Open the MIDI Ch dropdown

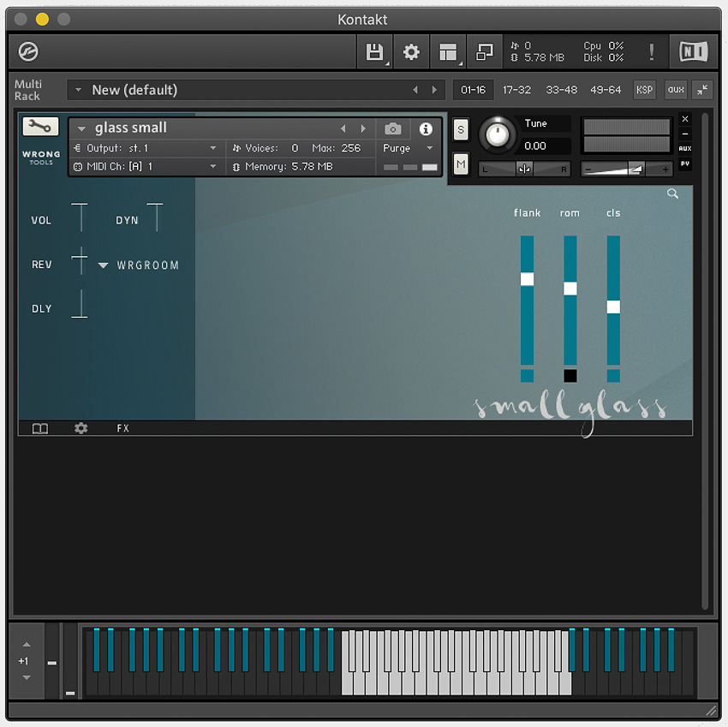pyautogui.click(x=146, y=166)
